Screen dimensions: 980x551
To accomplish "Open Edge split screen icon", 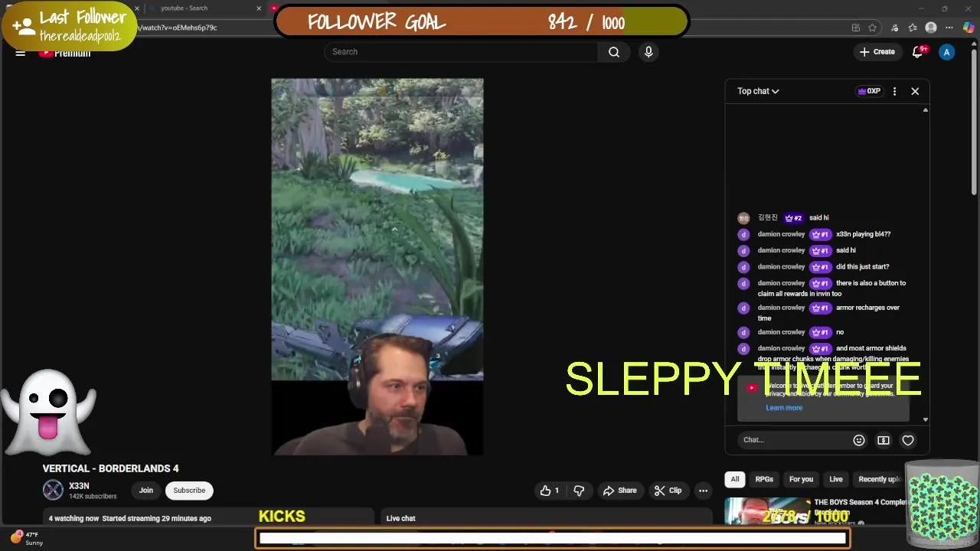I will tap(855, 28).
